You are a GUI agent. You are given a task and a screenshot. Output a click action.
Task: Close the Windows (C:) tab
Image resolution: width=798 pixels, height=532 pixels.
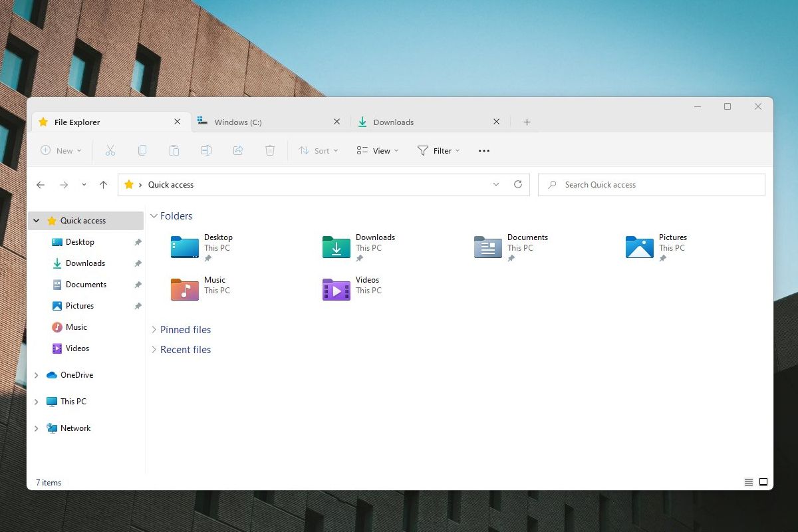tap(336, 122)
